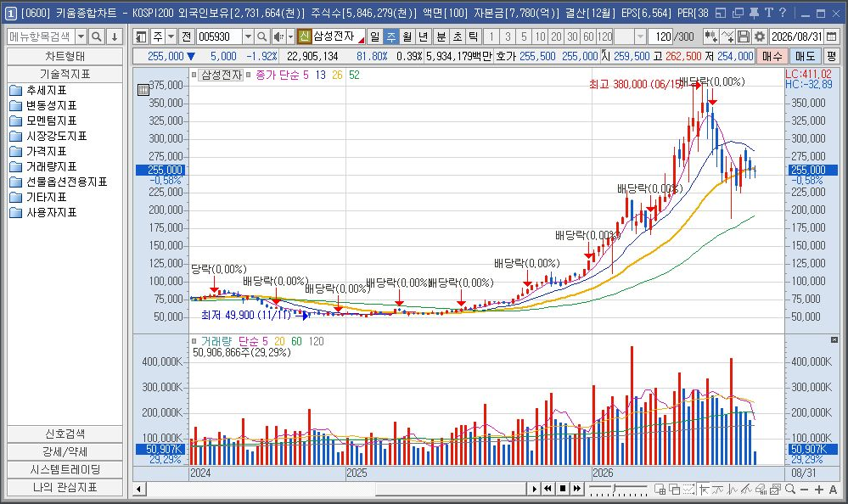Image resolution: width=848 pixels, height=504 pixels.
Task: Open the interval dropdown after 120 button
Action: click(x=640, y=36)
